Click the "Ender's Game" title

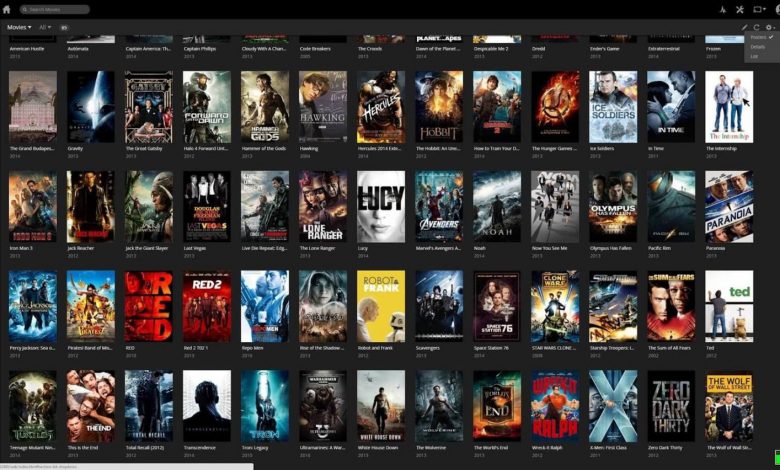(604, 49)
